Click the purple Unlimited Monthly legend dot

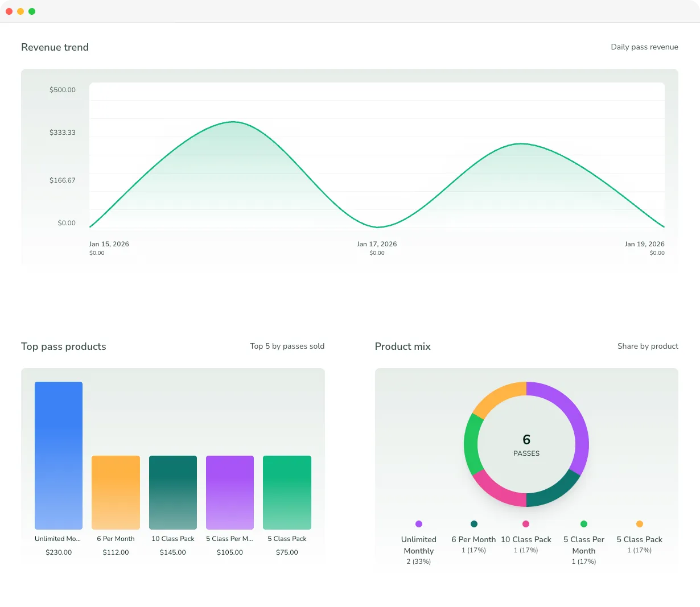coord(418,523)
